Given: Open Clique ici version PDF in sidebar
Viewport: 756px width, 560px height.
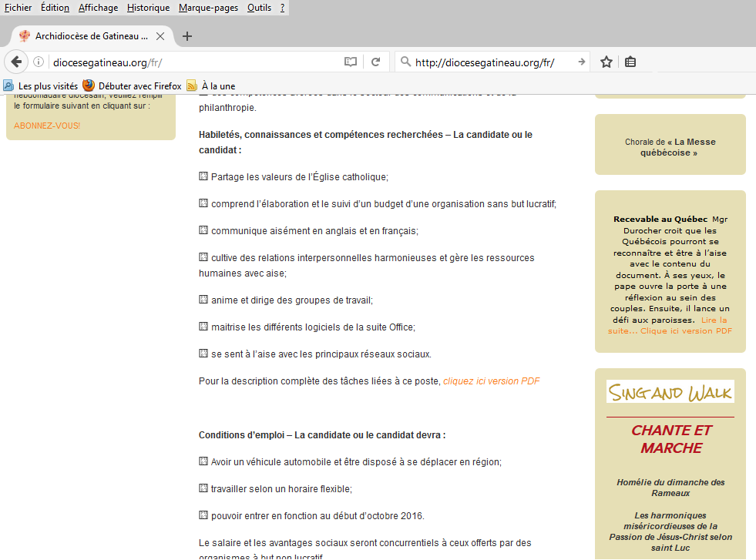Looking at the screenshot, I should (686, 331).
